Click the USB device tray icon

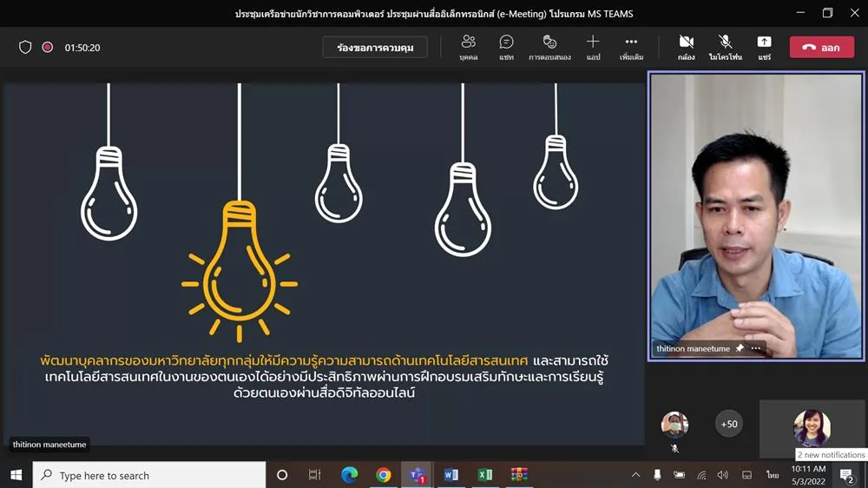657,475
